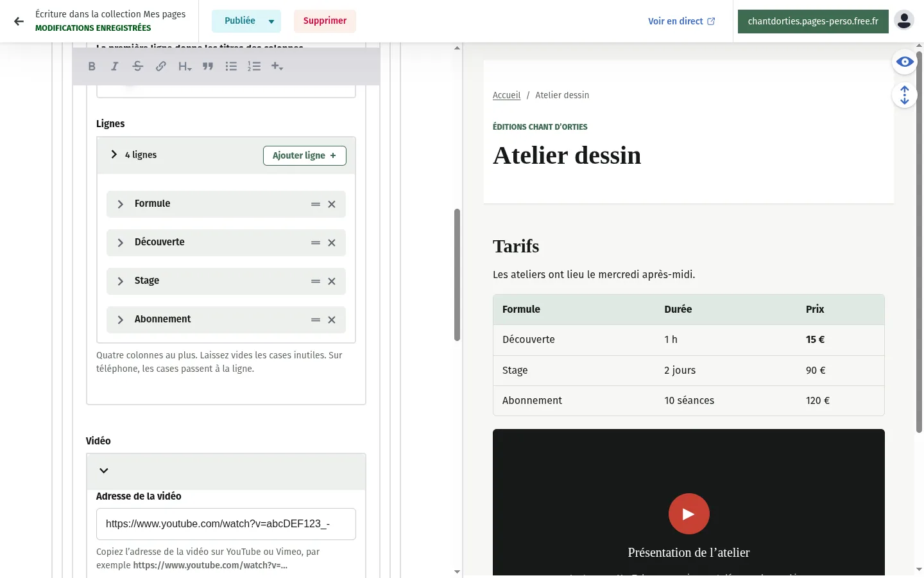This screenshot has width=924, height=578.
Task: Toggle italic formatting in editor toolbar
Action: click(x=115, y=66)
